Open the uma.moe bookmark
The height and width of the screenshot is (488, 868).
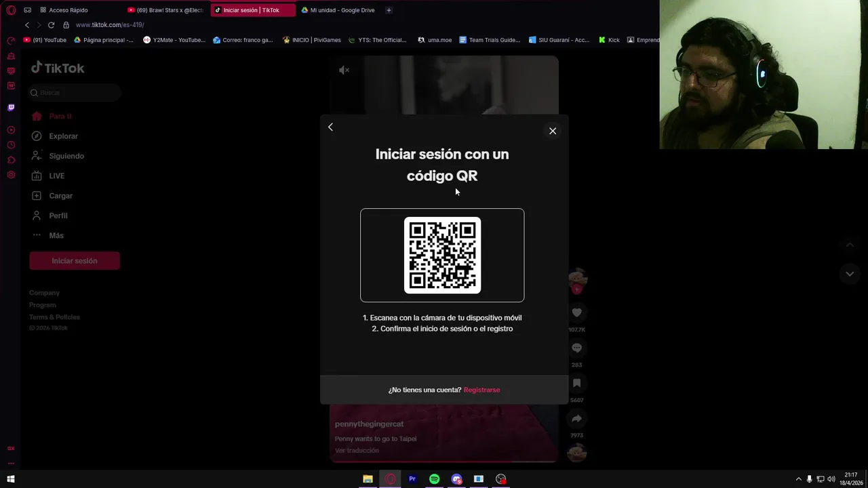[x=435, y=40]
